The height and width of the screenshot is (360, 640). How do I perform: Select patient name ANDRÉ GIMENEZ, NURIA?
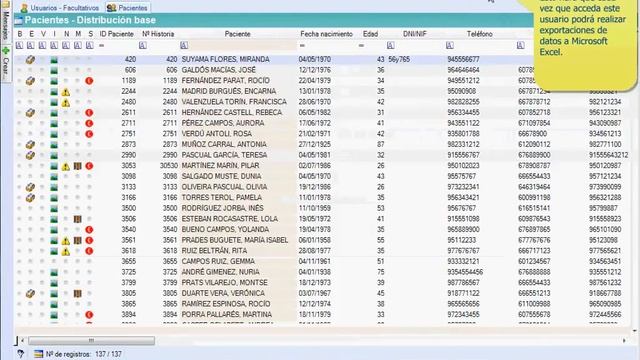point(220,272)
